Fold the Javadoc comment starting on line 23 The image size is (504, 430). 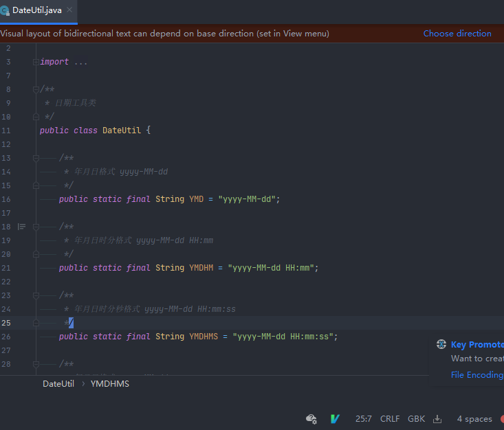coord(36,295)
